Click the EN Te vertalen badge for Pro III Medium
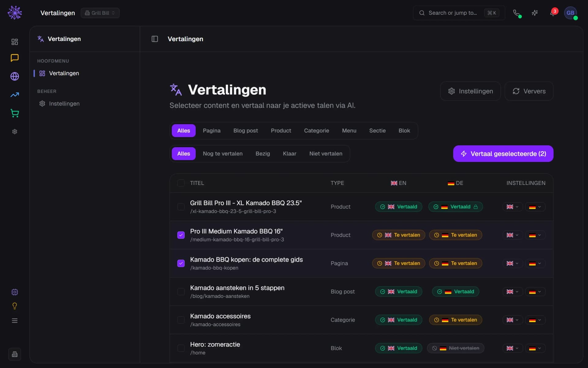This screenshot has width=588, height=368. click(x=398, y=235)
